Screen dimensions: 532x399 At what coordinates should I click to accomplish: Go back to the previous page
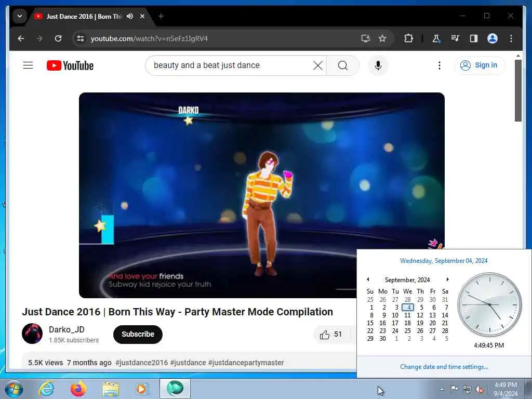point(21,38)
